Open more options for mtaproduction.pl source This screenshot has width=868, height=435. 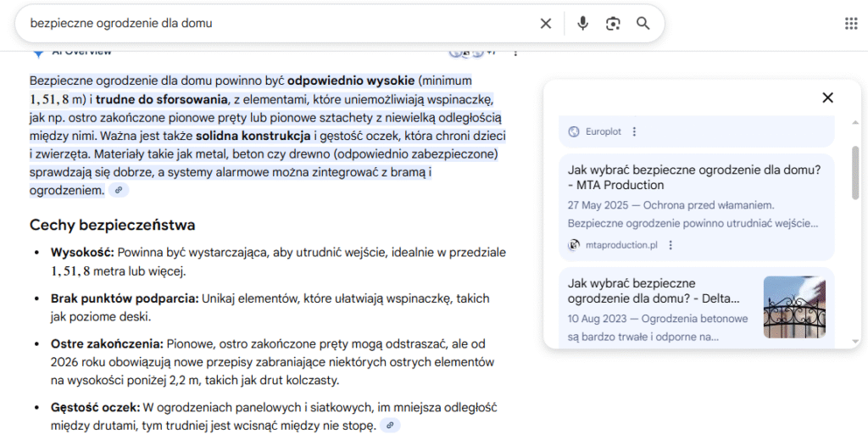click(x=670, y=245)
